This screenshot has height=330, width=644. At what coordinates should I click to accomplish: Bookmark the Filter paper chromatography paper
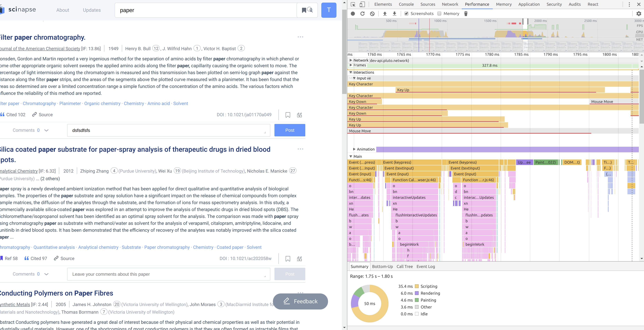(x=288, y=115)
